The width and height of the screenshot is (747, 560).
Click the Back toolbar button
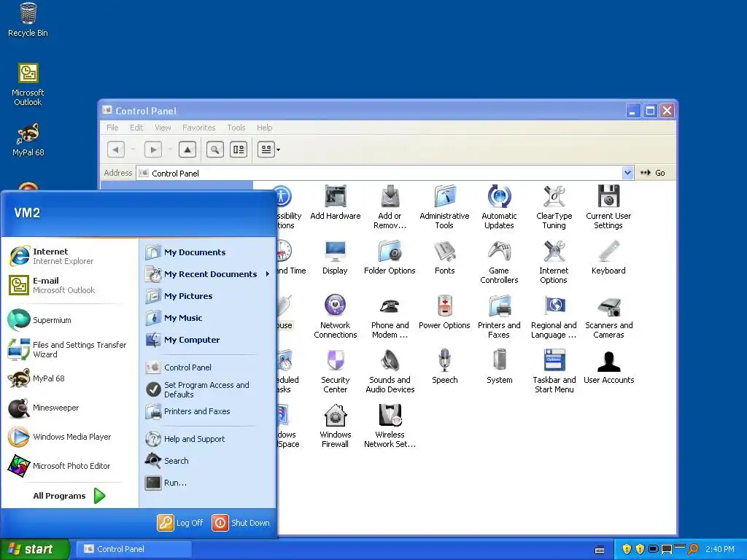tap(116, 149)
